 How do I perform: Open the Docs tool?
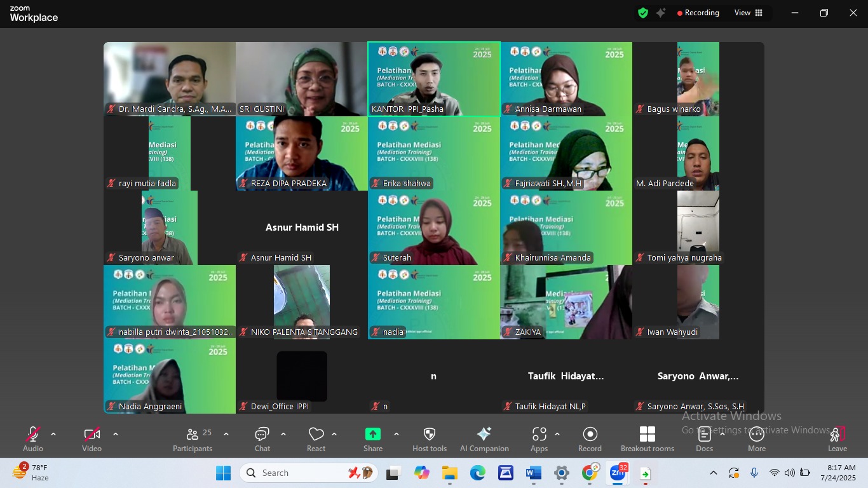pos(704,439)
